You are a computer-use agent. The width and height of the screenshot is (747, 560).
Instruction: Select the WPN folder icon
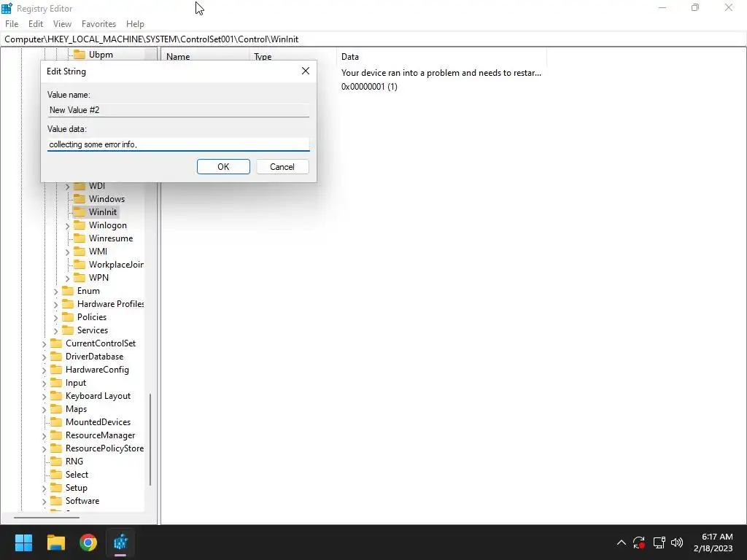tap(80, 278)
